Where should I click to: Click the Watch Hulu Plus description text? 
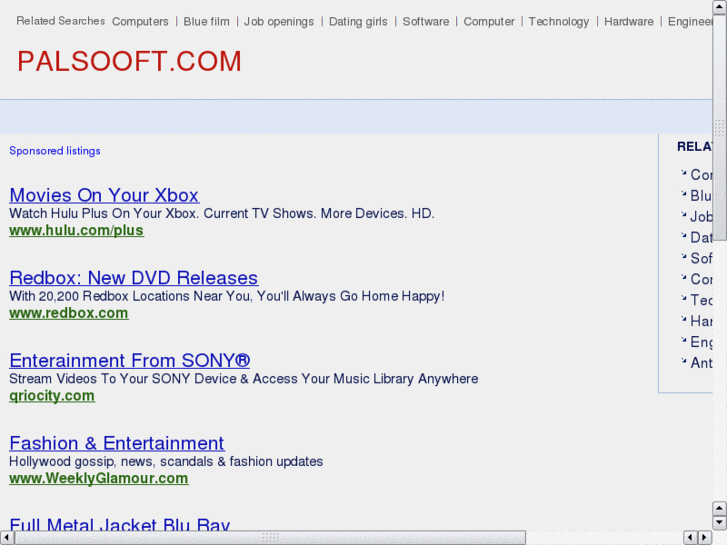222,213
